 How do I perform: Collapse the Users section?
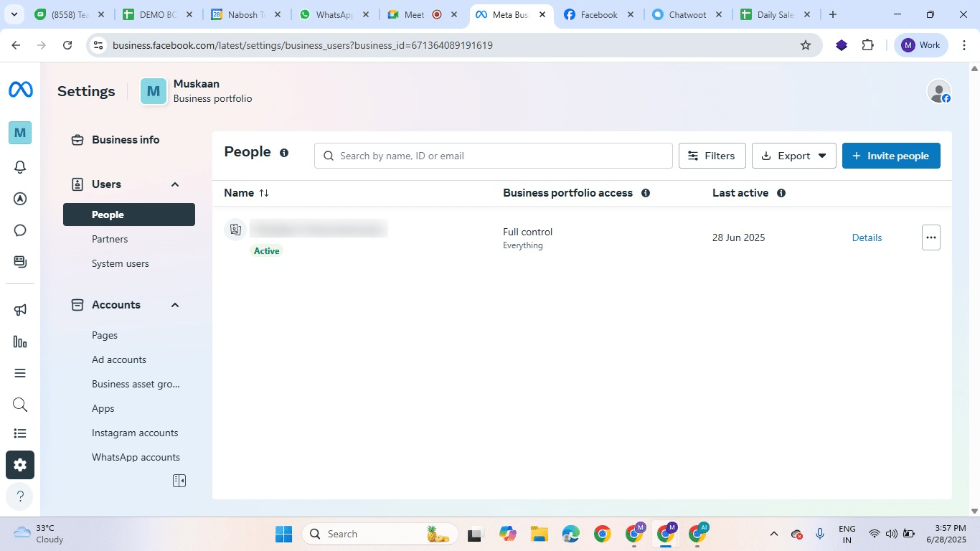tap(174, 184)
